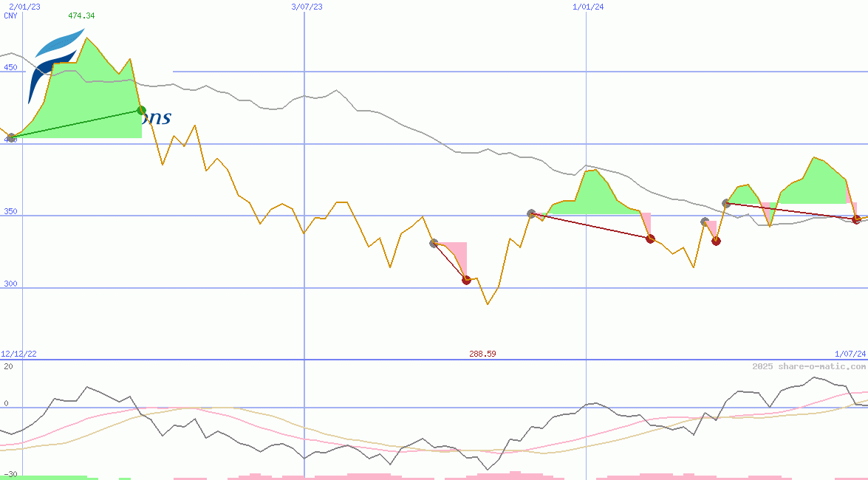This screenshot has height=480, width=868.
Task: Click the gray entry marker at the chart start
Action: coord(11,138)
